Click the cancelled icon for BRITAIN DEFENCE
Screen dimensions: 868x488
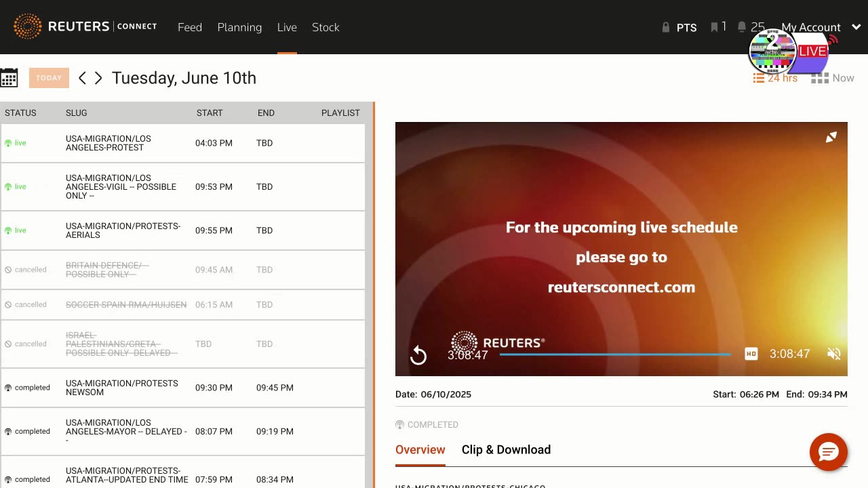point(8,270)
